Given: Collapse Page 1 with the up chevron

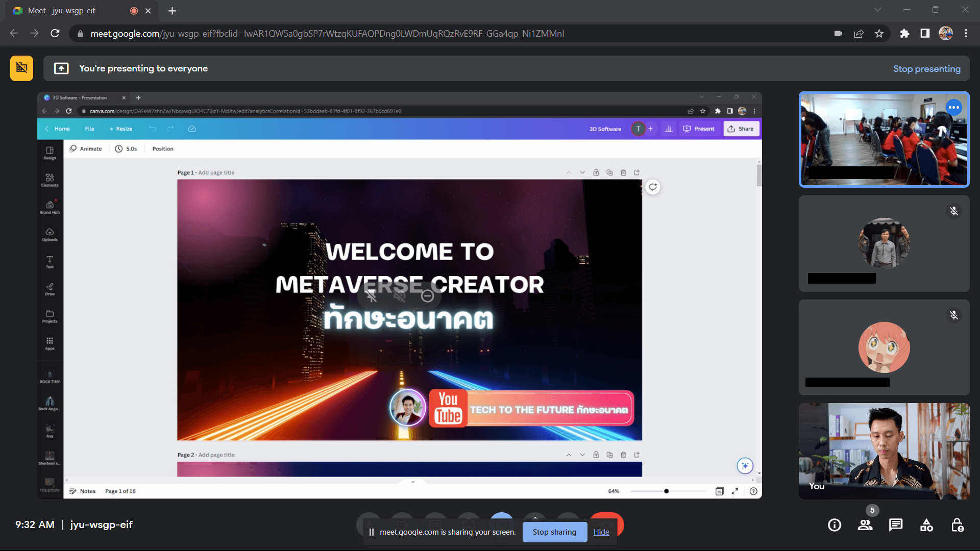Looking at the screenshot, I should 569,172.
